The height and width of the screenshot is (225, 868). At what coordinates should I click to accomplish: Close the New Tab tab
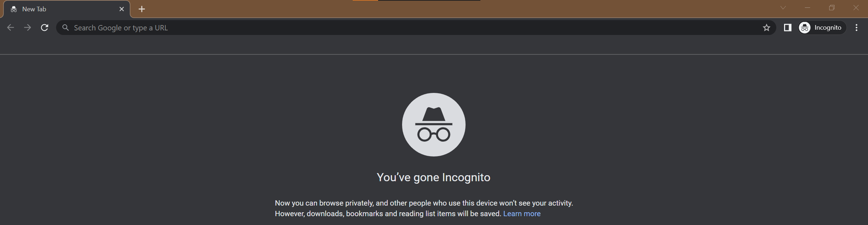click(x=122, y=9)
